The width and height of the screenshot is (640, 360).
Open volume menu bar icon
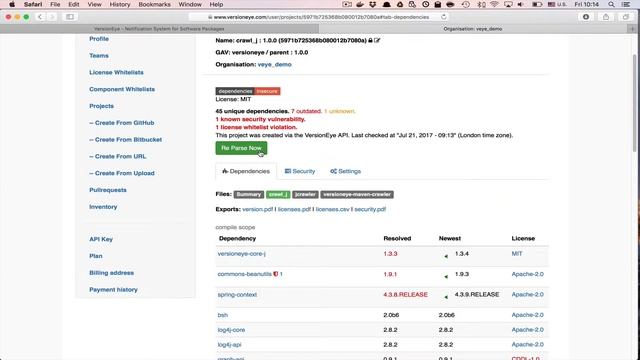coord(521,4)
